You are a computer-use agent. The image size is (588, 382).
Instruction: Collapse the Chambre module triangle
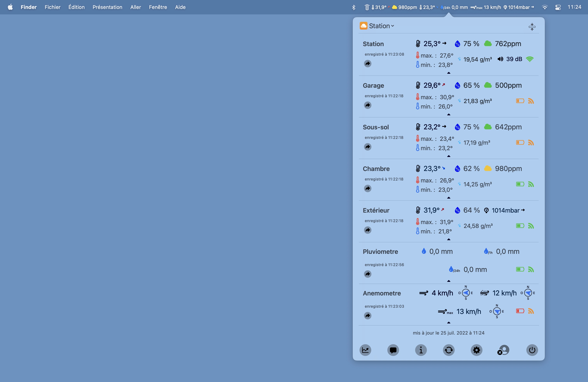[x=449, y=198]
